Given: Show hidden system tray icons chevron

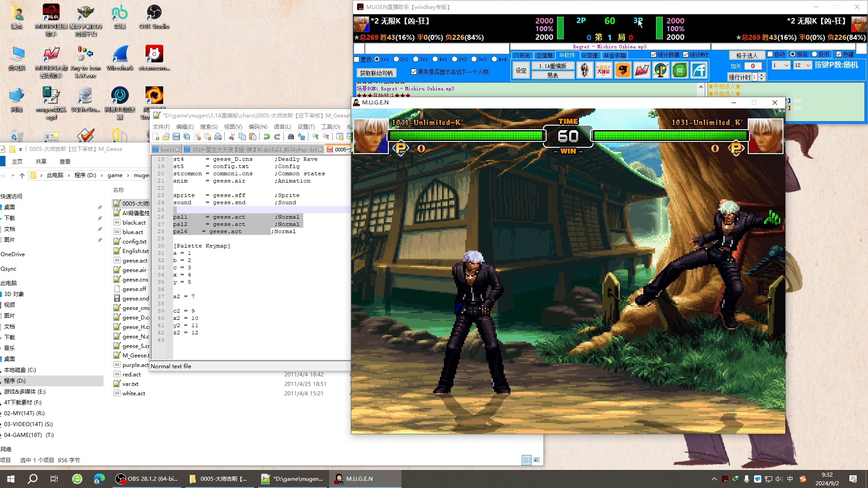Looking at the screenshot, I should click(714, 479).
